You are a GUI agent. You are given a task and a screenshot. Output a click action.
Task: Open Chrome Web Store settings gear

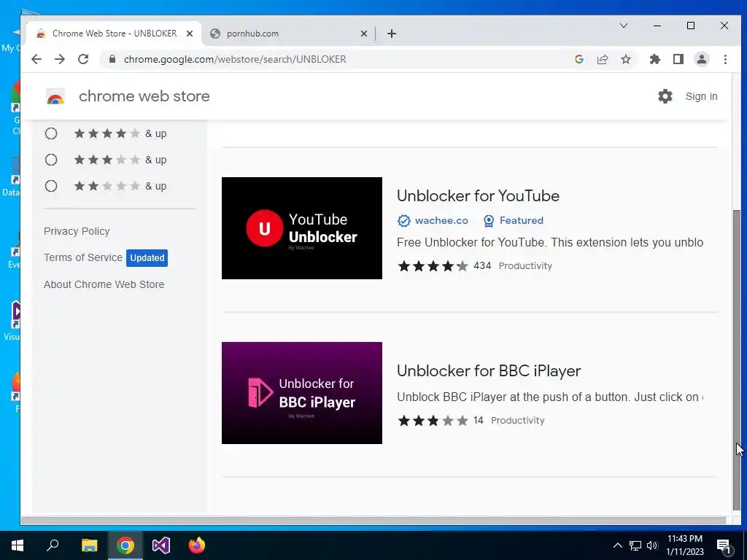[665, 96]
